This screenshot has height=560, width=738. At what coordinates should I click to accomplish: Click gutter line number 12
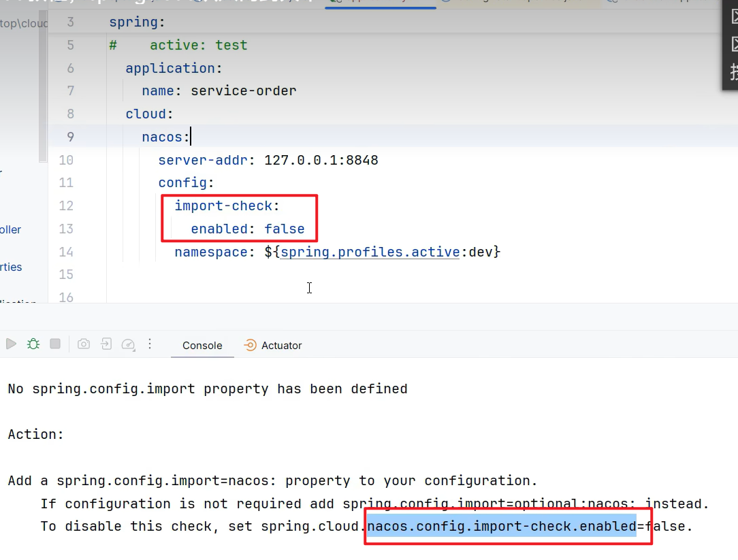coord(66,205)
